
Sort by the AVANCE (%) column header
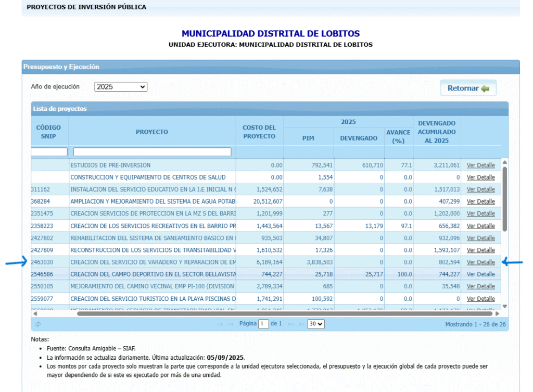pyautogui.click(x=398, y=137)
